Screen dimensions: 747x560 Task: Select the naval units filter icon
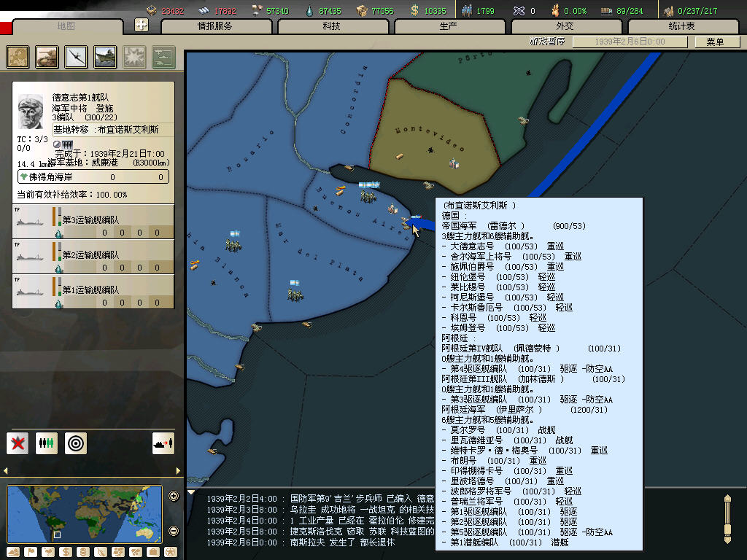click(x=105, y=57)
